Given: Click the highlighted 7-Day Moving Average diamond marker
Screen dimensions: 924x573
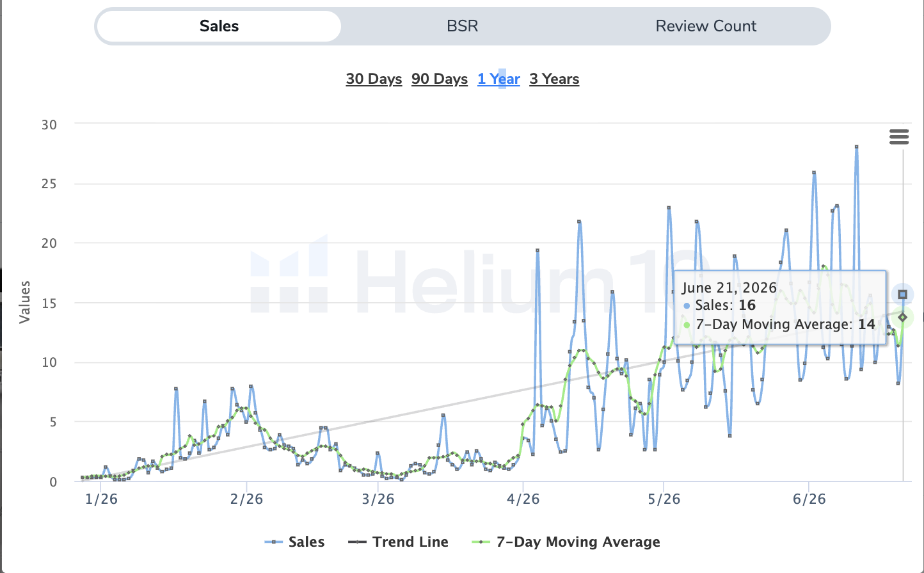Looking at the screenshot, I should tap(903, 318).
